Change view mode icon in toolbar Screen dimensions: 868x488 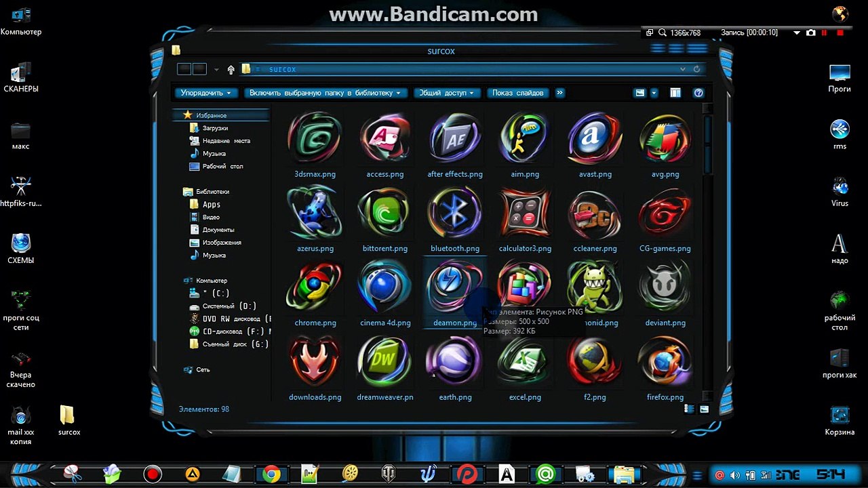coord(639,93)
